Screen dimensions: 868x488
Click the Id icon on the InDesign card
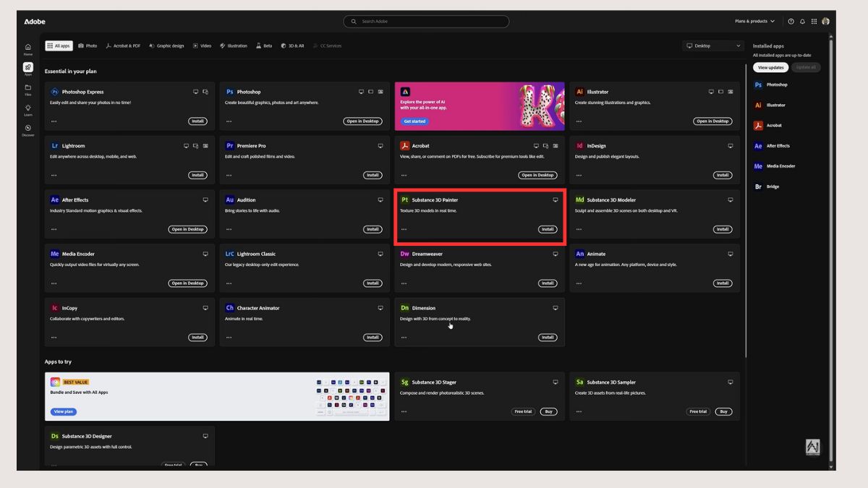pyautogui.click(x=579, y=146)
